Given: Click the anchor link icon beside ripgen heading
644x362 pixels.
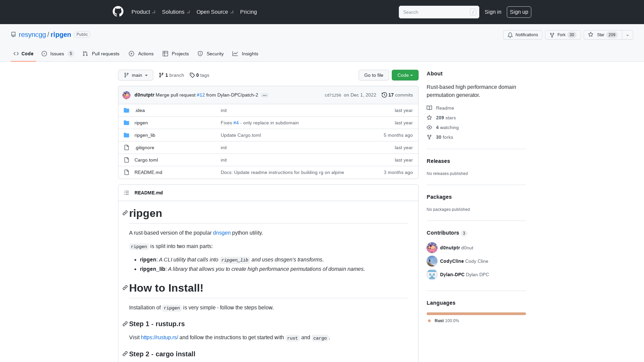Looking at the screenshot, I should [x=125, y=213].
